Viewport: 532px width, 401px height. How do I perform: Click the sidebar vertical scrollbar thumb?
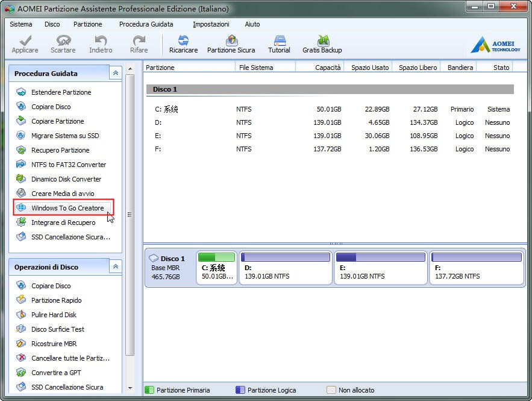tap(130, 215)
